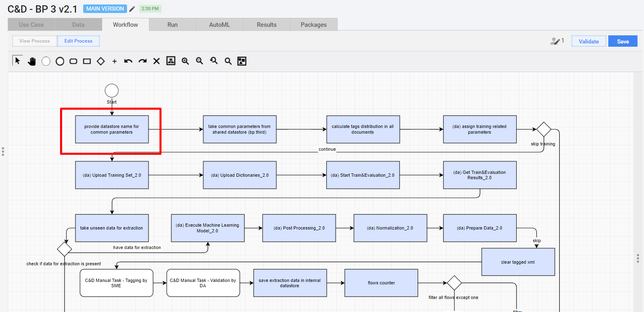Select '(da) Prepare Data_2.0' node

(x=480, y=228)
